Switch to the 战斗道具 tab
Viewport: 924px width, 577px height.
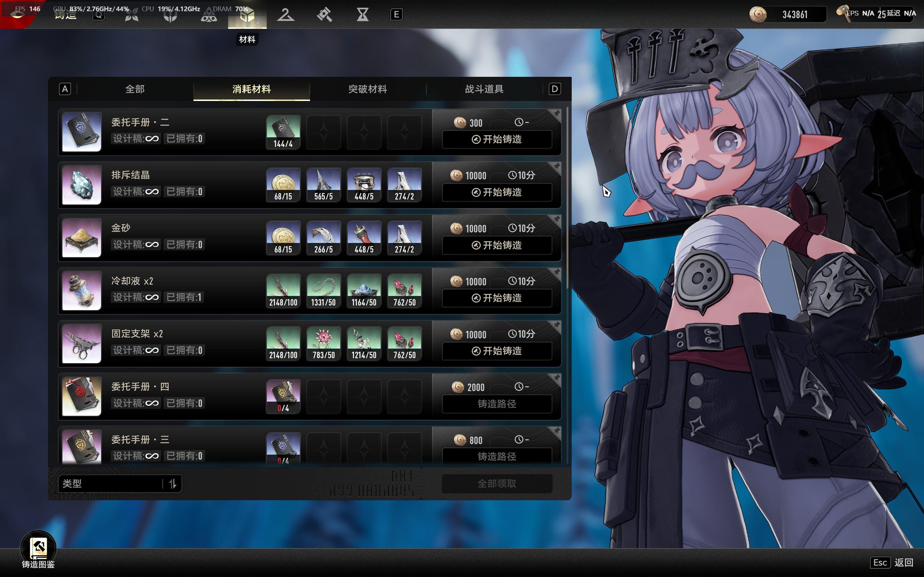click(x=484, y=89)
